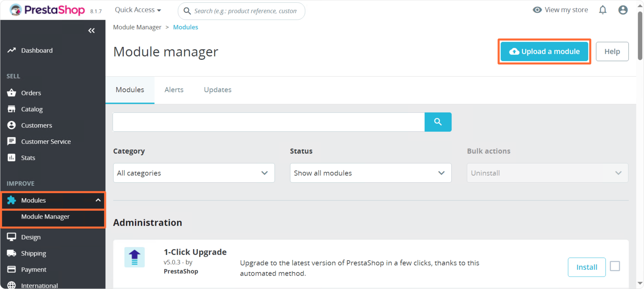Open the Show all modules status dropdown
Image resolution: width=644 pixels, height=289 pixels.
pyautogui.click(x=370, y=173)
